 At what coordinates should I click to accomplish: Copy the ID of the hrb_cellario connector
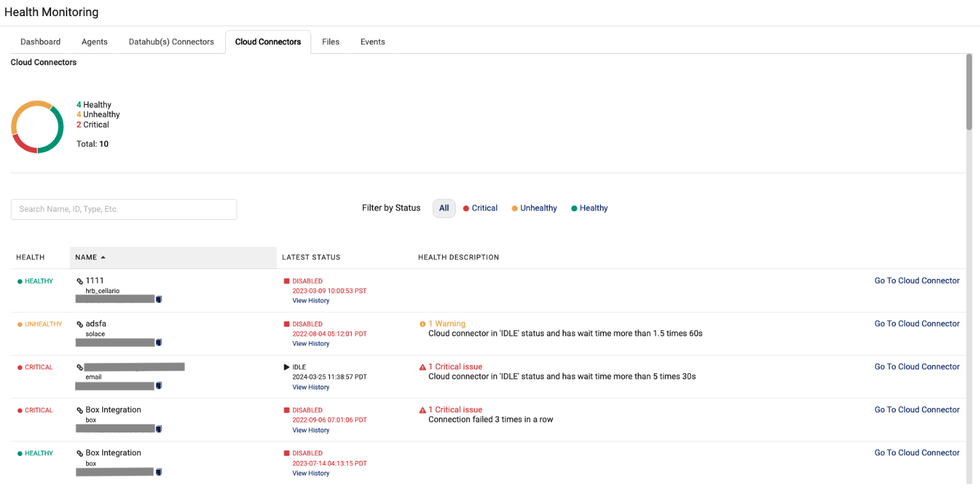[159, 299]
